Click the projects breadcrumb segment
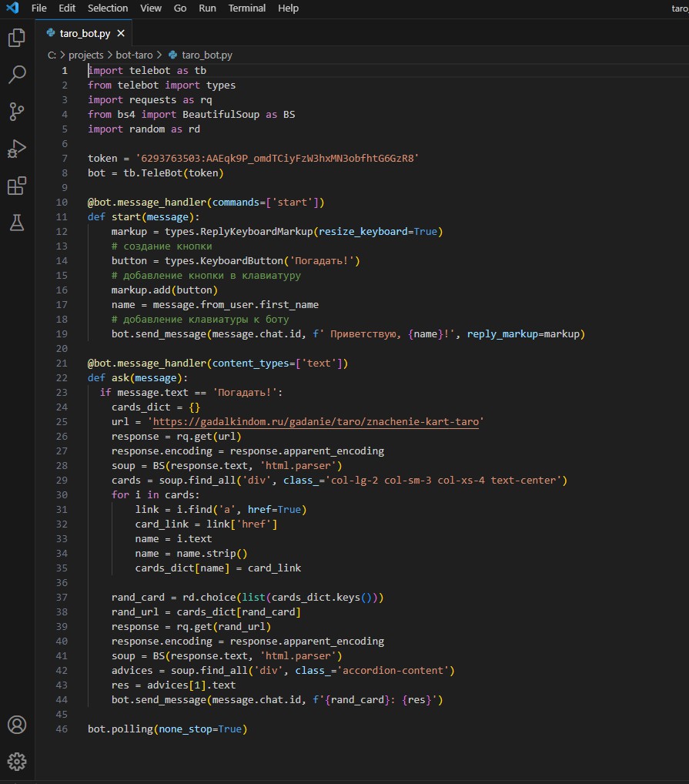 pyautogui.click(x=86, y=55)
